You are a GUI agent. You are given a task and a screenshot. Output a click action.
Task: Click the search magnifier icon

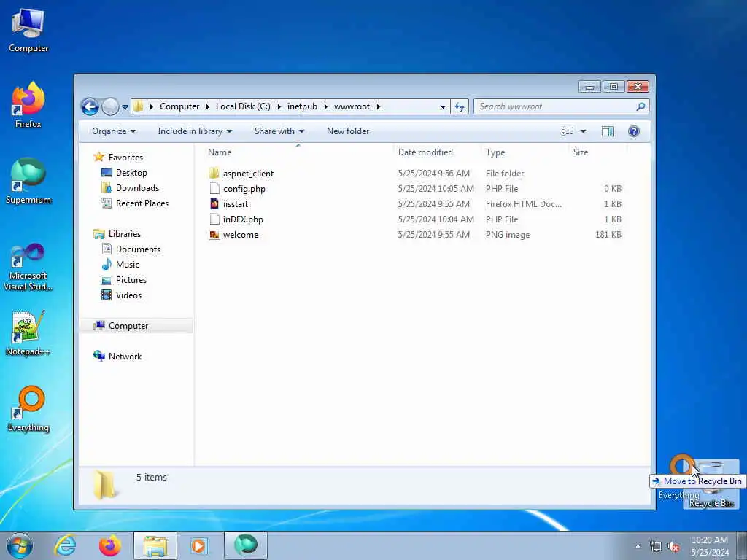pos(640,106)
